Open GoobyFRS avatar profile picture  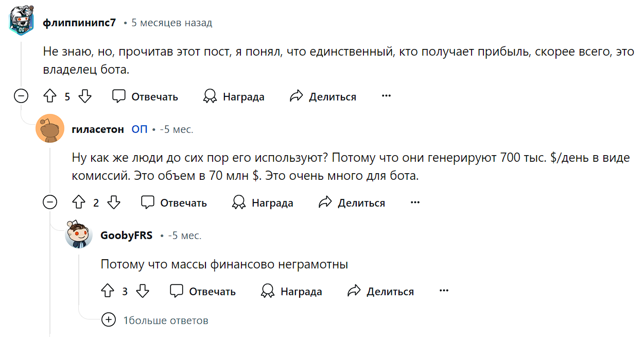pos(79,235)
